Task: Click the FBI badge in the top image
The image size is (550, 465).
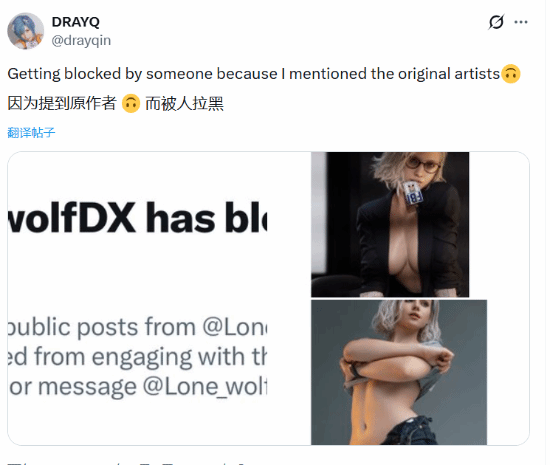Action: click(412, 193)
